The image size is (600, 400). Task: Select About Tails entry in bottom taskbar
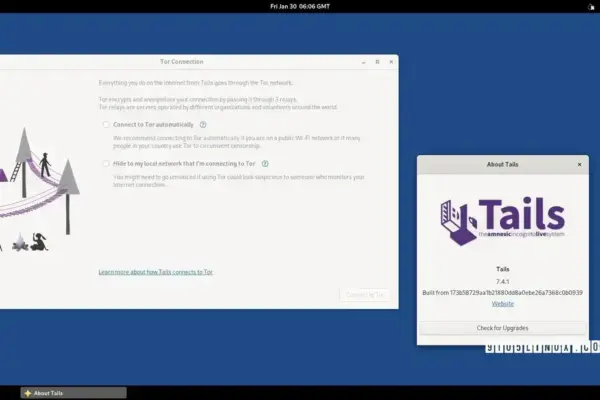(x=73, y=393)
